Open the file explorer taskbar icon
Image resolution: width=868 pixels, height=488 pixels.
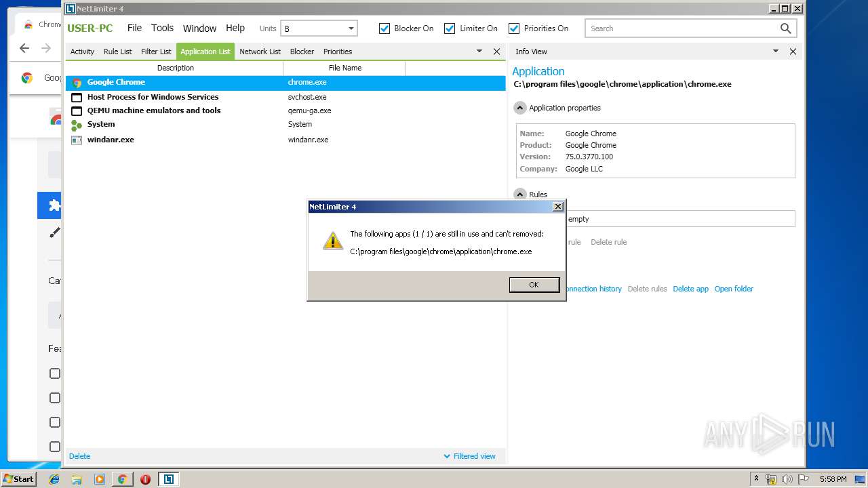point(77,479)
